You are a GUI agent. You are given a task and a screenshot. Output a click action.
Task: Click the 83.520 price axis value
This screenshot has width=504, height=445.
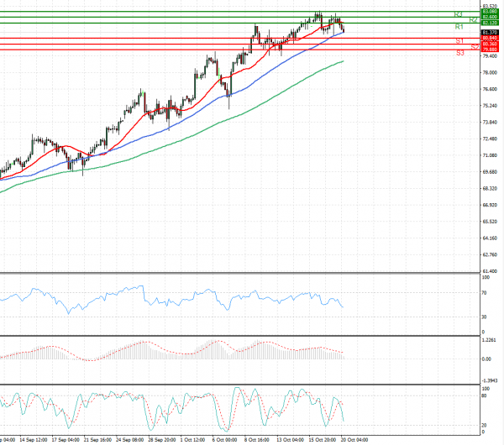[x=490, y=7]
